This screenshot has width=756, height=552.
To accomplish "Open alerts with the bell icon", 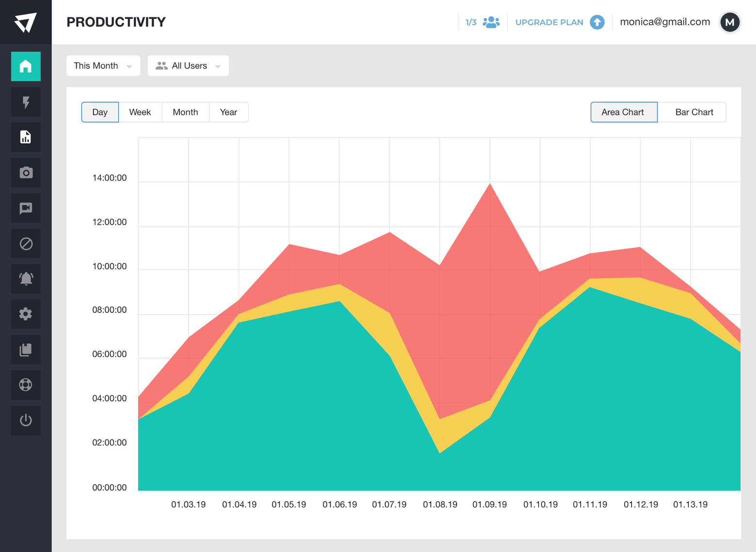I will click(26, 279).
